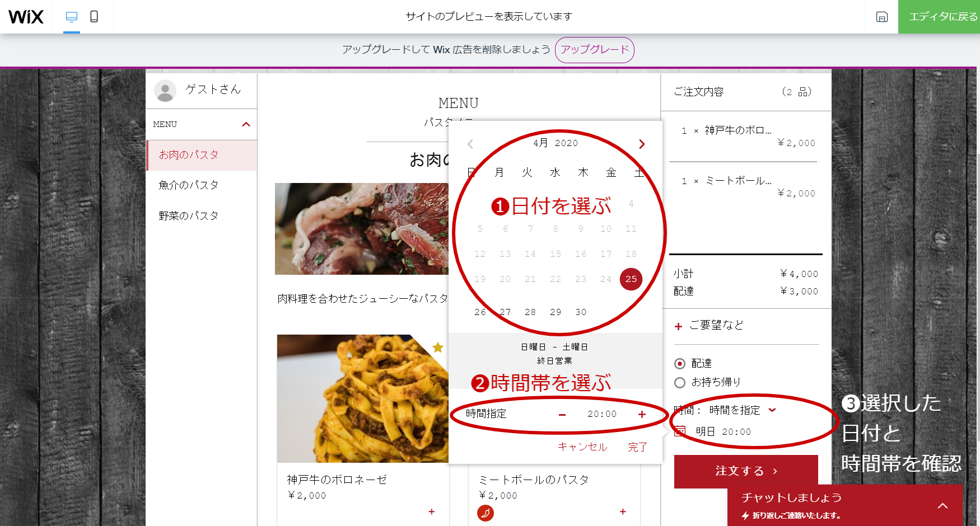Select the 配達 radio option
This screenshot has height=526, width=980.
point(680,364)
